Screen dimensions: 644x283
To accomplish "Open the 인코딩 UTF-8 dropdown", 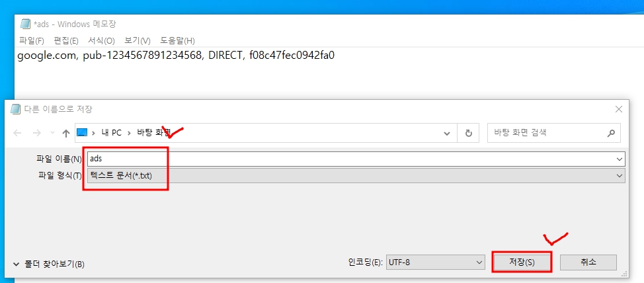I will click(435, 262).
